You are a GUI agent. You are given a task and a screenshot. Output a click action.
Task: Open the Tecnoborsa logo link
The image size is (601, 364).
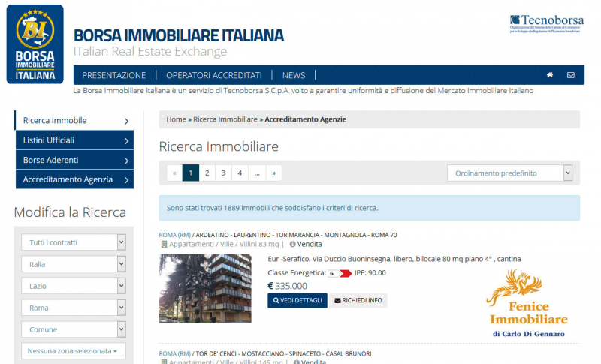tap(547, 23)
